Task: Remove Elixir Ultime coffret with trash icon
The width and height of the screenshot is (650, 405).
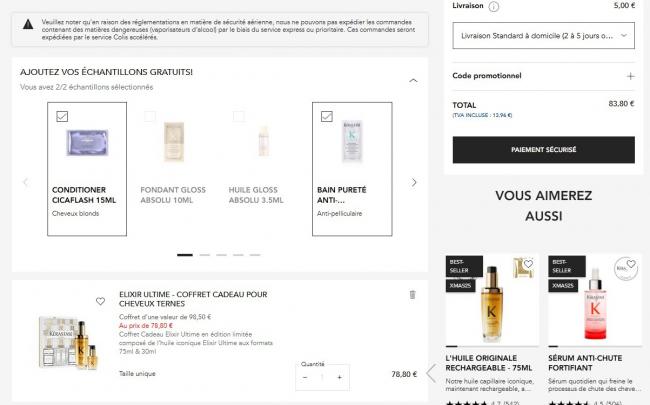Action: 412,295
